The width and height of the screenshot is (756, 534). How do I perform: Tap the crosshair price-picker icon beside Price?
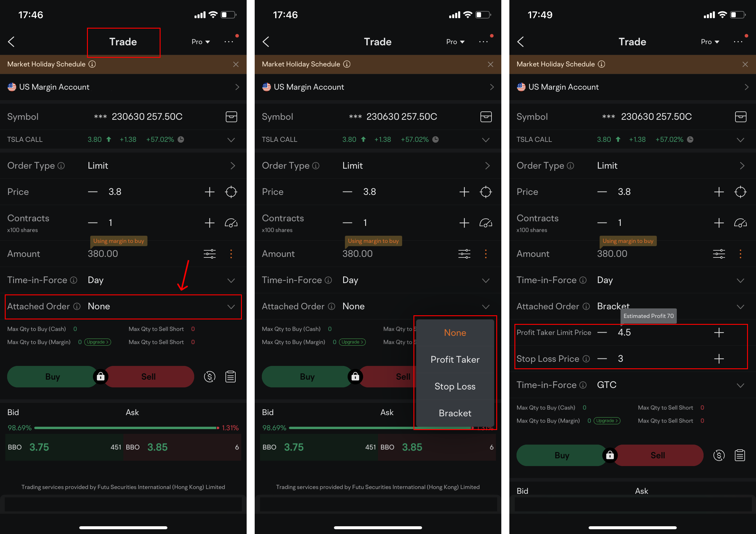click(231, 192)
